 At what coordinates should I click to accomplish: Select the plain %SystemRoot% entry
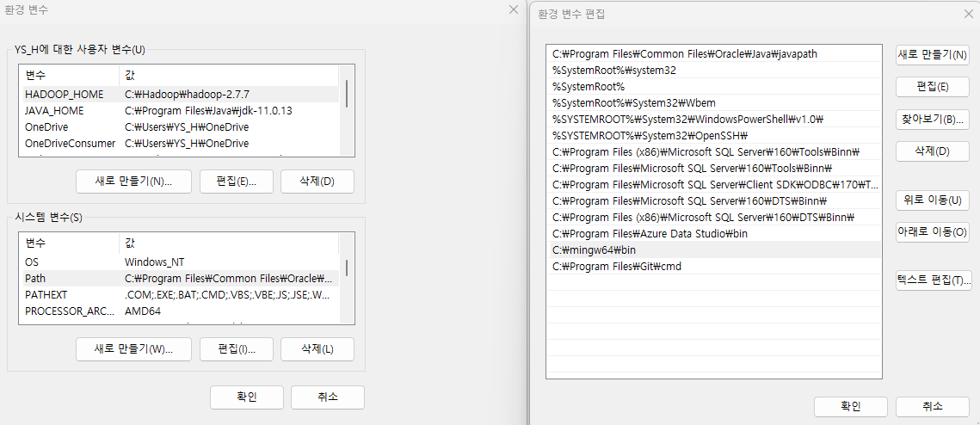tap(714, 87)
